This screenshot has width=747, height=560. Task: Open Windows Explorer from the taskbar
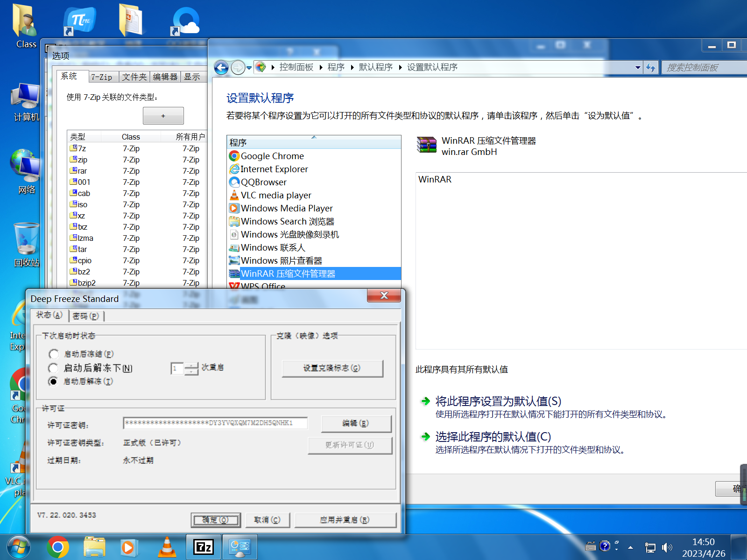click(94, 547)
